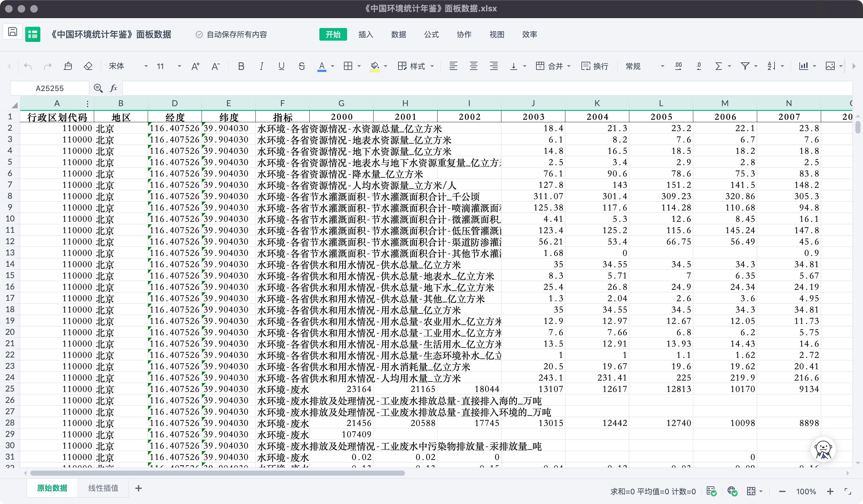Screen dimensions: 863x504
Task: Click the assistant mascot floating icon
Action: pyautogui.click(x=823, y=449)
